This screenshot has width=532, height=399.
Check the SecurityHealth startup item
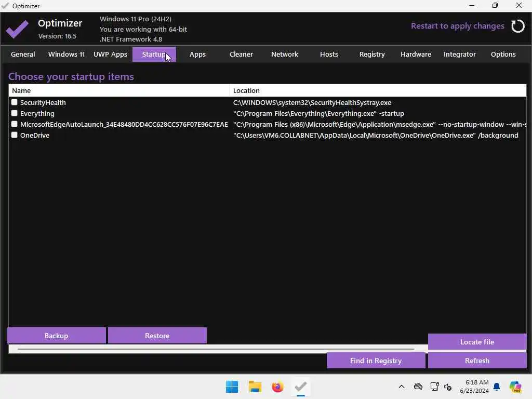14,102
